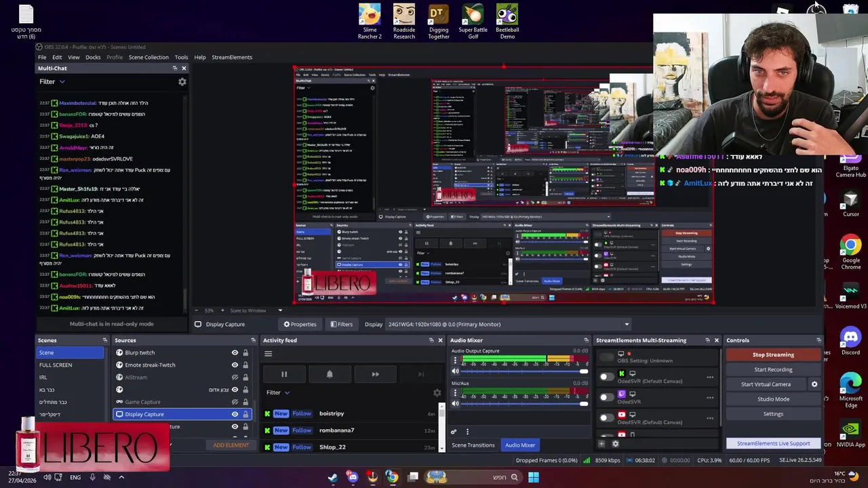This screenshot has width=868, height=488.
Task: Open Audio Output Capture options dots
Action: pos(455,360)
